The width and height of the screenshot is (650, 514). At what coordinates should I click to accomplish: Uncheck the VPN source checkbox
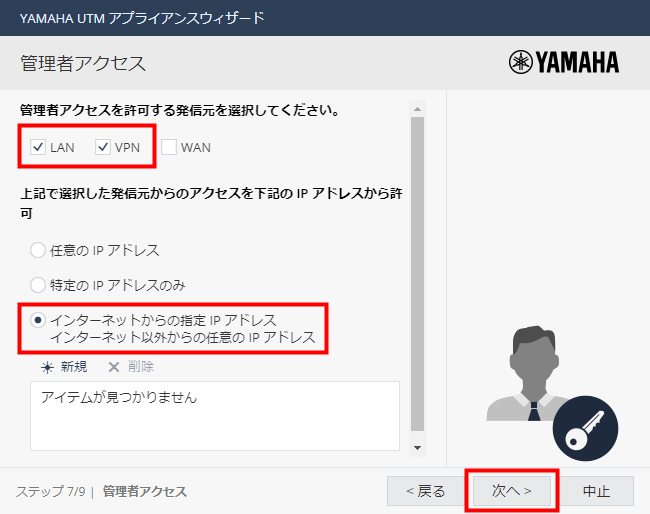103,148
